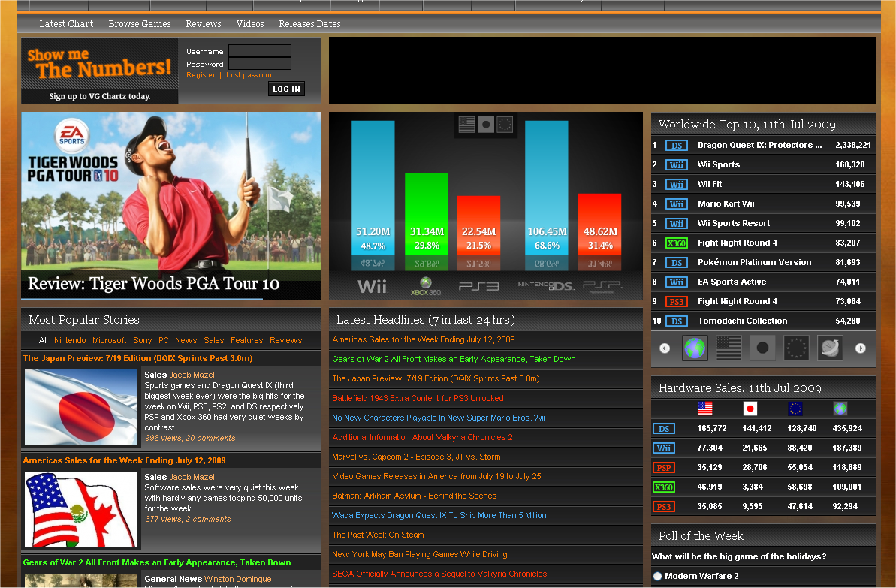This screenshot has width=896, height=588.
Task: Click the right arrow of Top 10 carousel
Action: coord(860,348)
